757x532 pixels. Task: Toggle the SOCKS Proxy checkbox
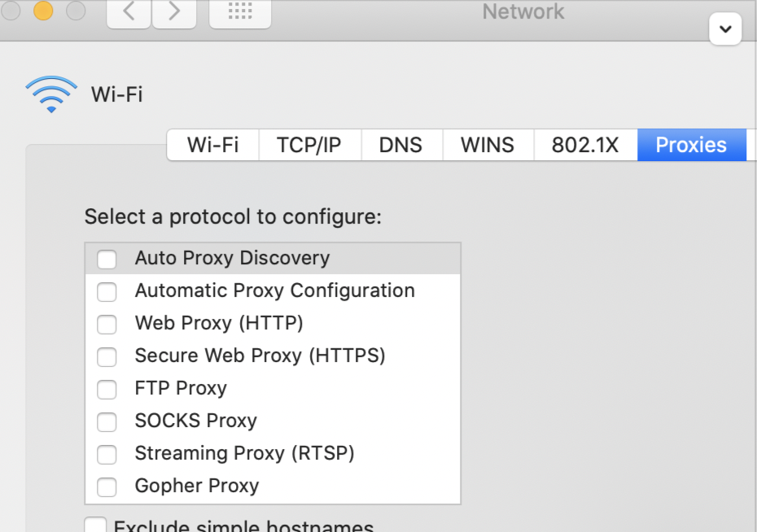tap(107, 421)
